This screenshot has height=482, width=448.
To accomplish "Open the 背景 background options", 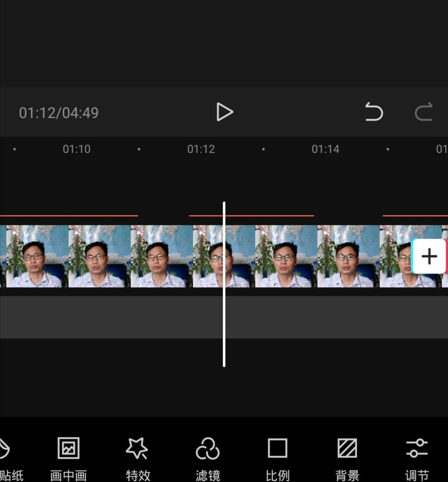I will pos(347,457).
